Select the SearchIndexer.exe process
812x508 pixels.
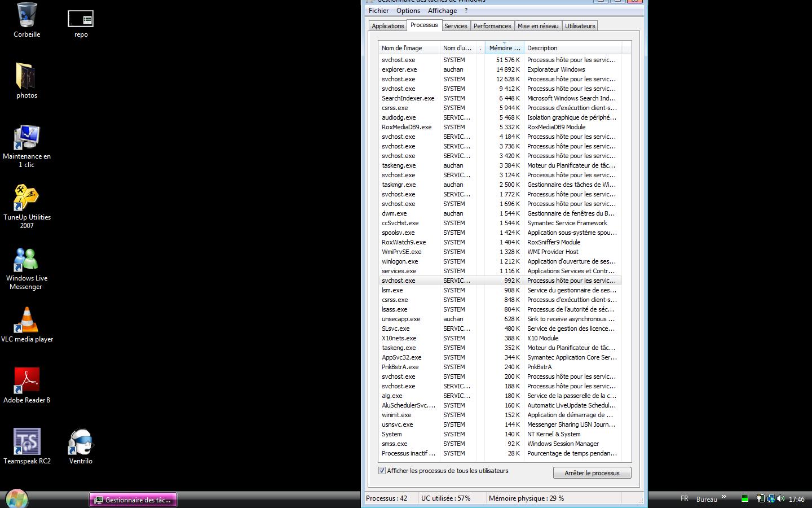(x=500, y=98)
